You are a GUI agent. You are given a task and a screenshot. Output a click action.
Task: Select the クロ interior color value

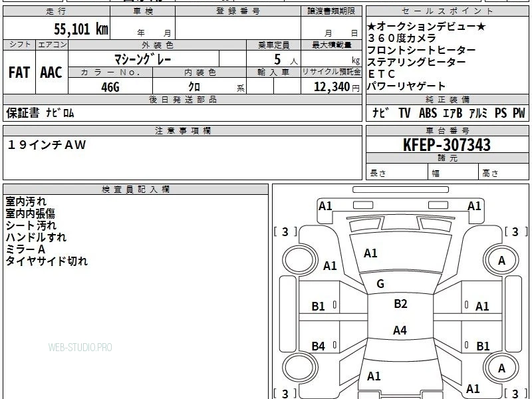(x=194, y=86)
